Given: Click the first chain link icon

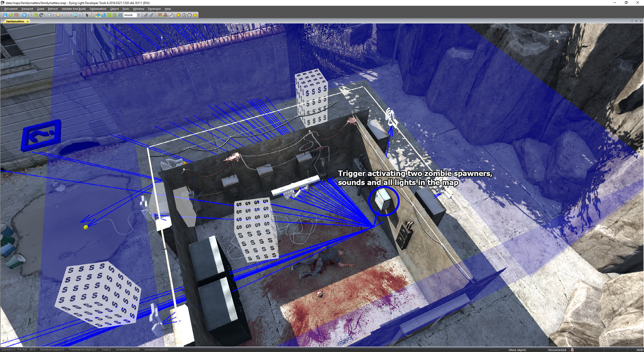Looking at the screenshot, I should click(146, 15).
